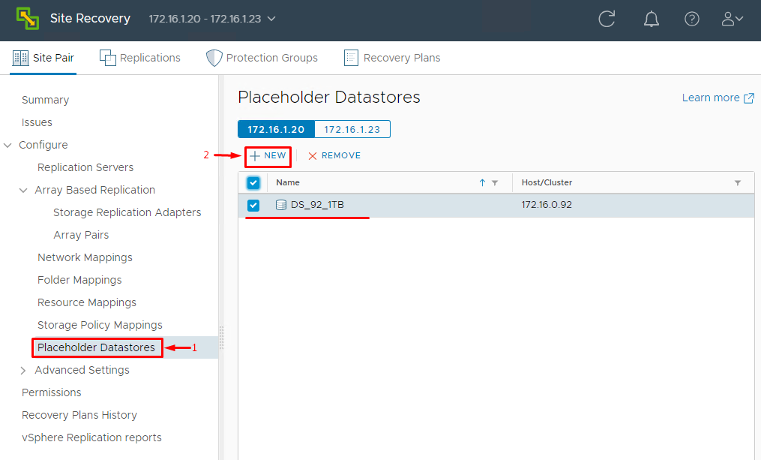Sort by Name using the up arrow

point(482,183)
